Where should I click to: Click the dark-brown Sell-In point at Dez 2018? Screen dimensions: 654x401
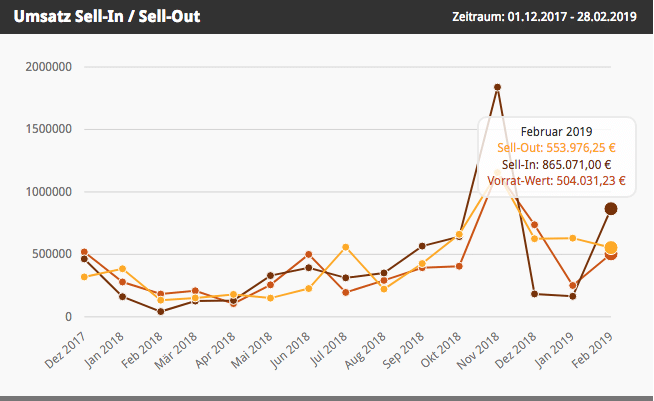pyautogui.click(x=535, y=294)
